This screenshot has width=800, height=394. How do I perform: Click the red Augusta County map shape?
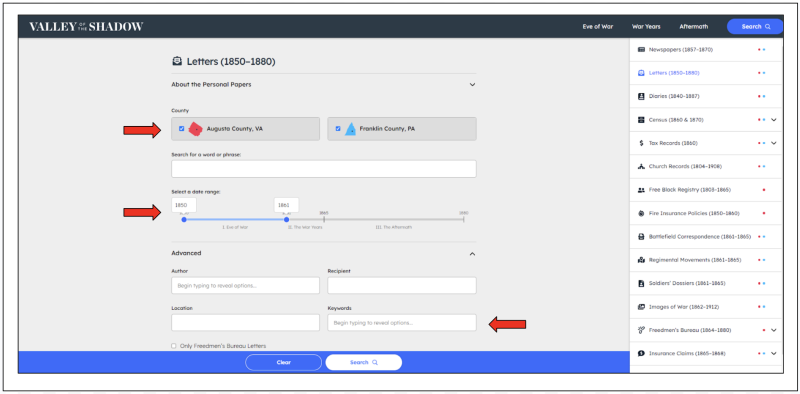click(x=195, y=129)
